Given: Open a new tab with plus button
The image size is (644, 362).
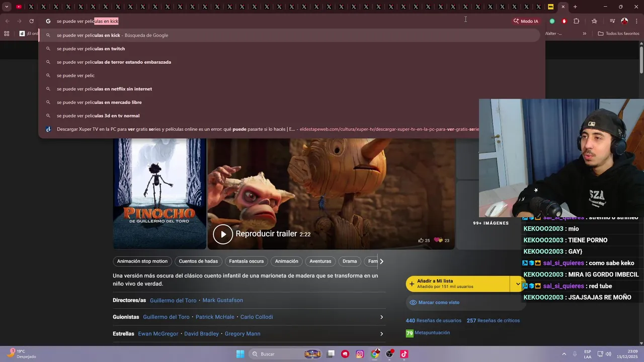Looking at the screenshot, I should (x=575, y=7).
